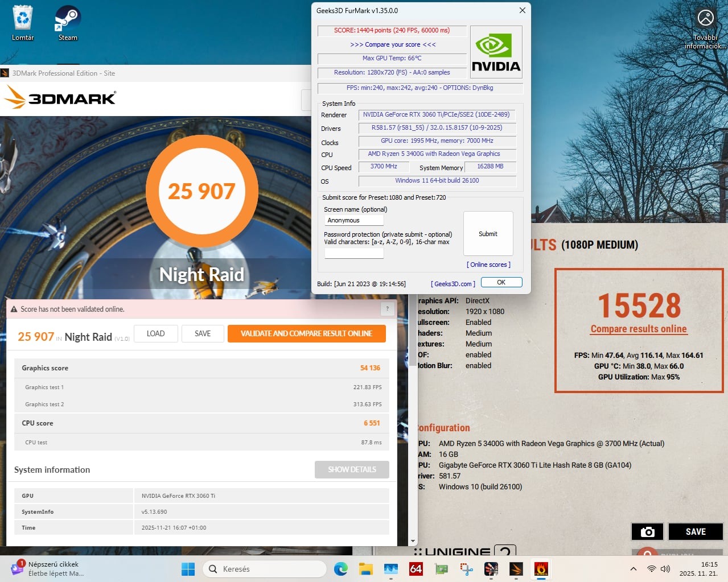728x582 pixels.
Task: Click the GPU core clocks field
Action: point(437,141)
